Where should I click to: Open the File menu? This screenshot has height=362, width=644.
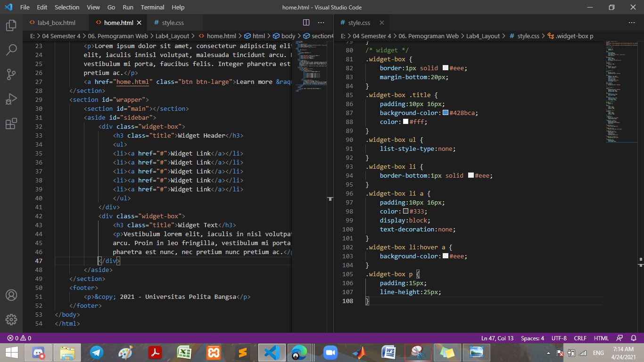coord(25,7)
